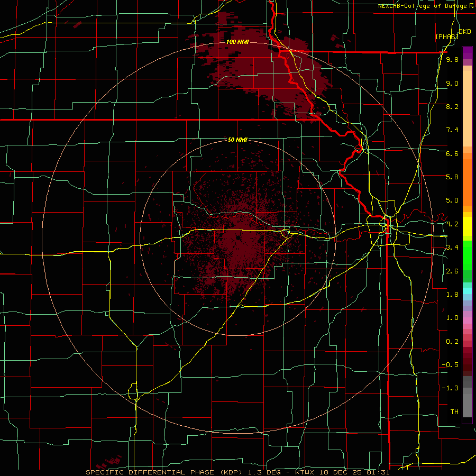Click the [PHAS] units label
The height and width of the screenshot is (476, 476).
[x=447, y=36]
